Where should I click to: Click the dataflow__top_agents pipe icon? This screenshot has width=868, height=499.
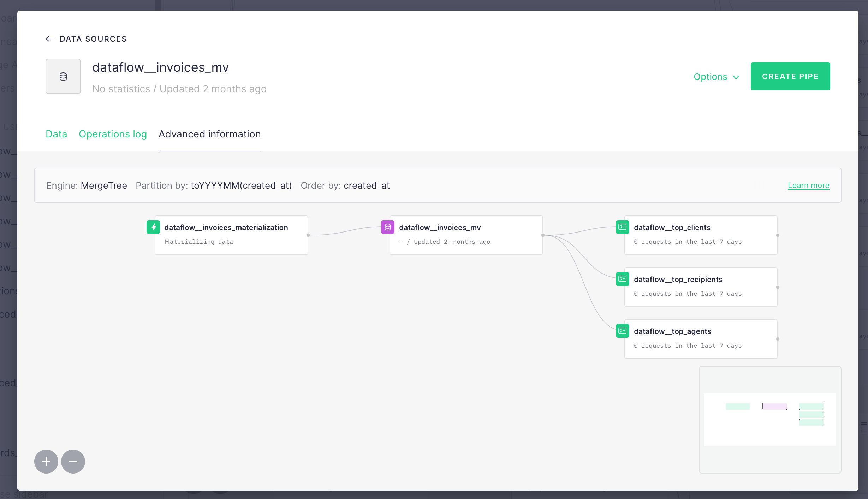coord(622,330)
